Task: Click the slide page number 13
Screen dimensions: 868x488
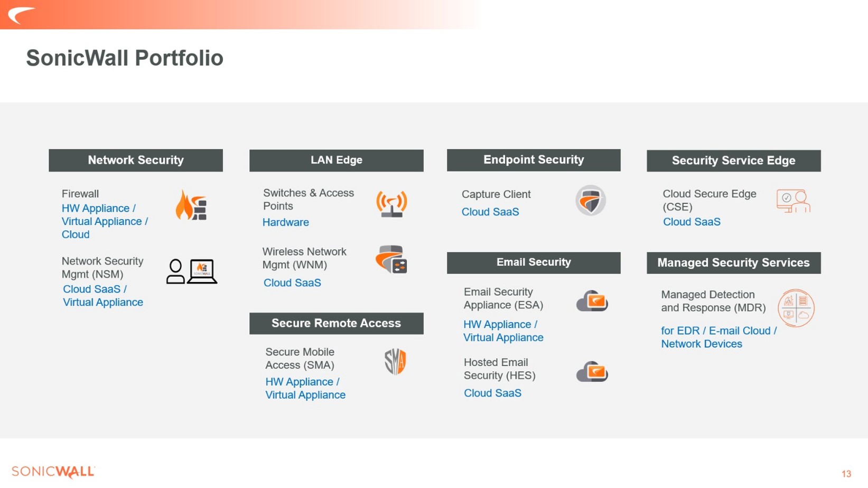Action: tap(846, 474)
